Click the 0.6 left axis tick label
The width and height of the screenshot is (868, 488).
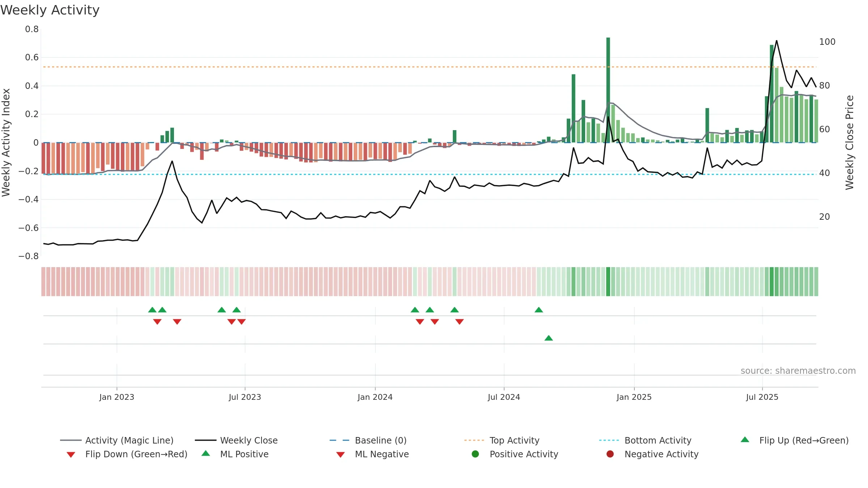(x=32, y=57)
